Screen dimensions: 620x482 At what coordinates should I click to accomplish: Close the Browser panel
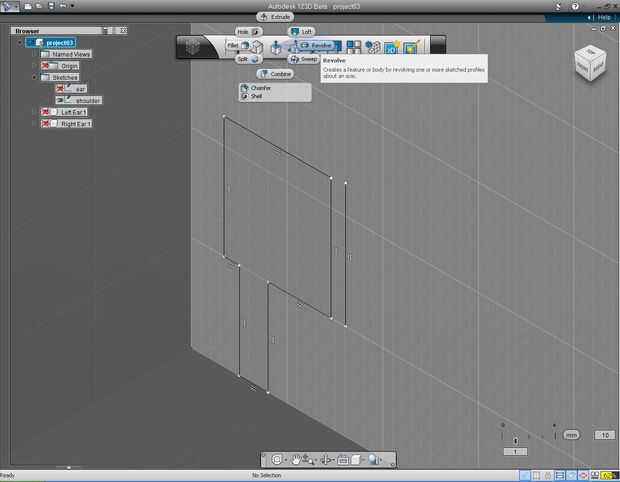123,30
